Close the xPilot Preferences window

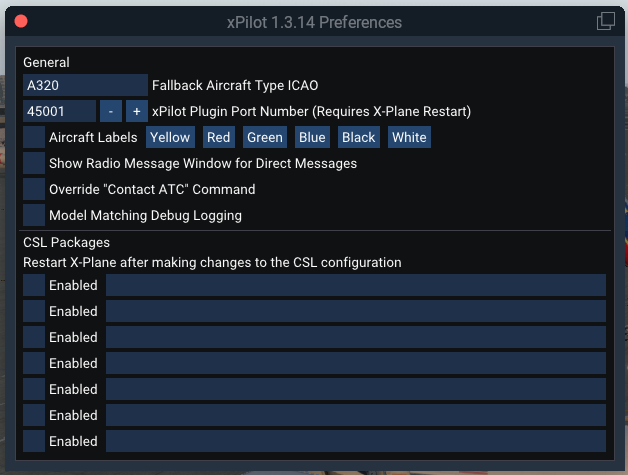click(21, 21)
